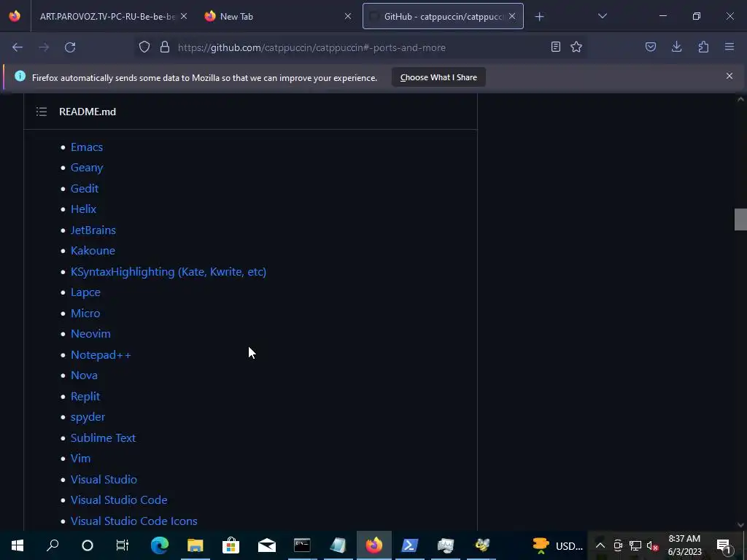Image resolution: width=747 pixels, height=560 pixels.
Task: Click Choose What I Share button
Action: [x=438, y=77]
